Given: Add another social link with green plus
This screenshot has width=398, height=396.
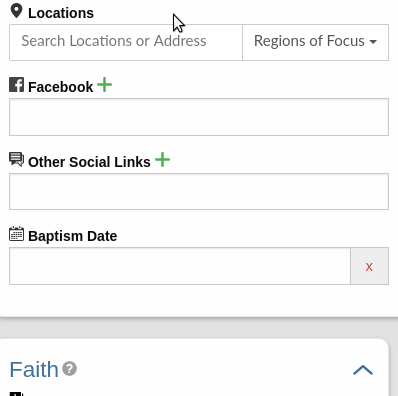Looking at the screenshot, I should [162, 159].
